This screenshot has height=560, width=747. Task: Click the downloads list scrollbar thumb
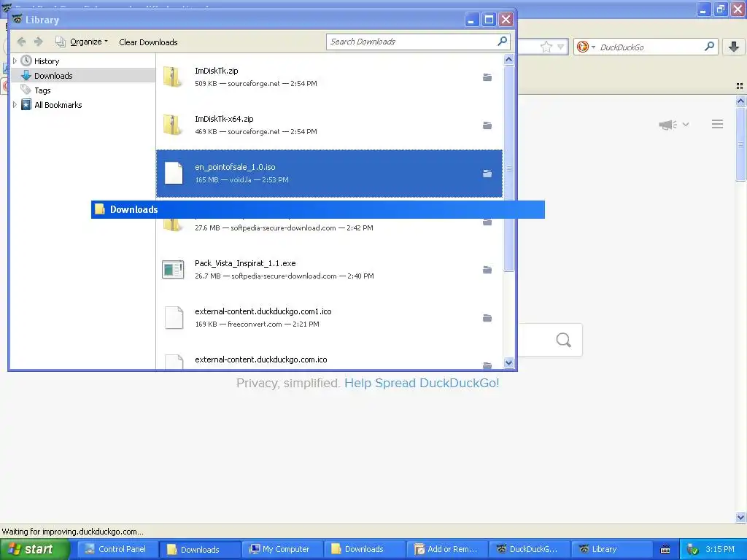click(508, 168)
